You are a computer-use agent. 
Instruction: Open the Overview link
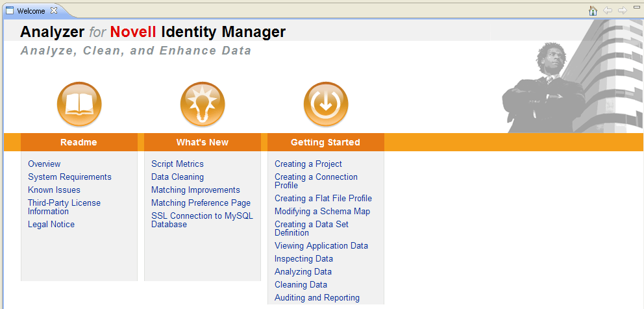44,164
